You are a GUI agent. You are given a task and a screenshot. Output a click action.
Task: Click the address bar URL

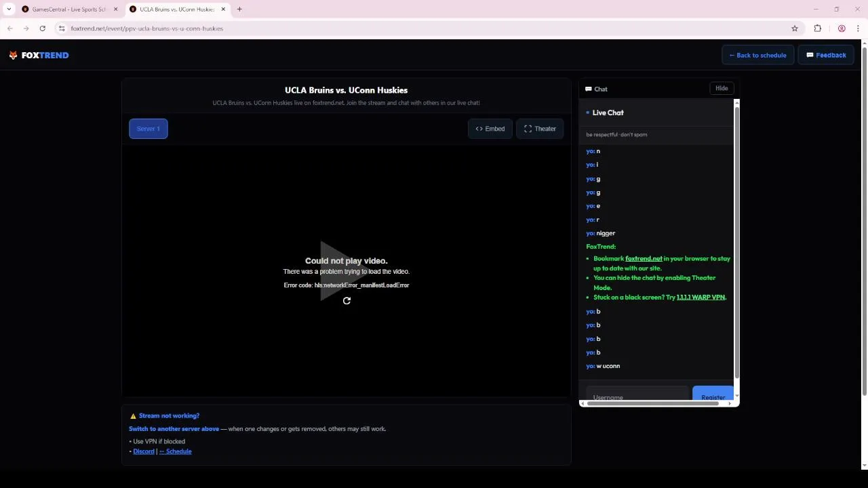pyautogui.click(x=147, y=28)
